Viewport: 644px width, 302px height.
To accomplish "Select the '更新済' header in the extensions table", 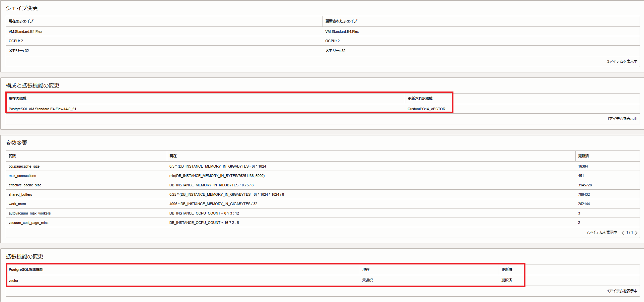I will click(507, 269).
